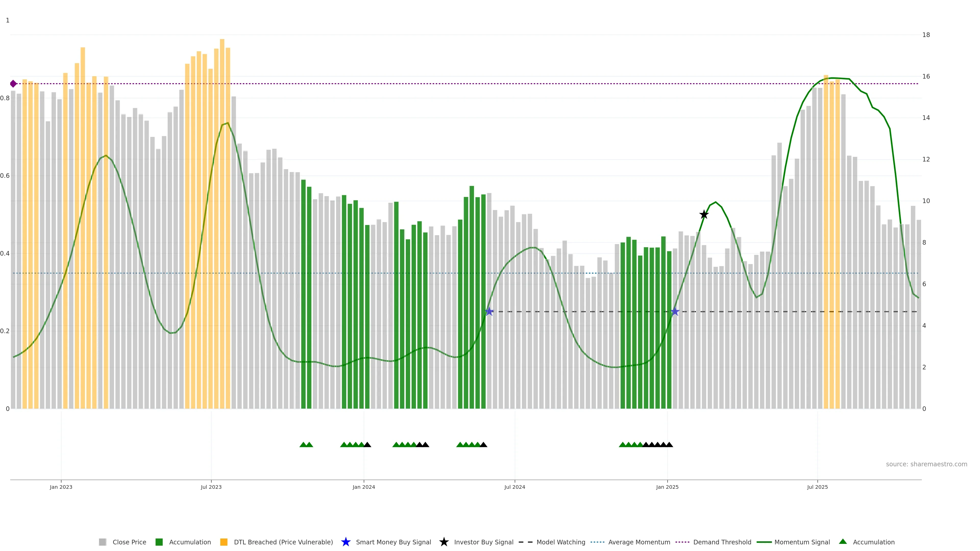Click the green Accumulation triangle legend icon

(x=843, y=542)
